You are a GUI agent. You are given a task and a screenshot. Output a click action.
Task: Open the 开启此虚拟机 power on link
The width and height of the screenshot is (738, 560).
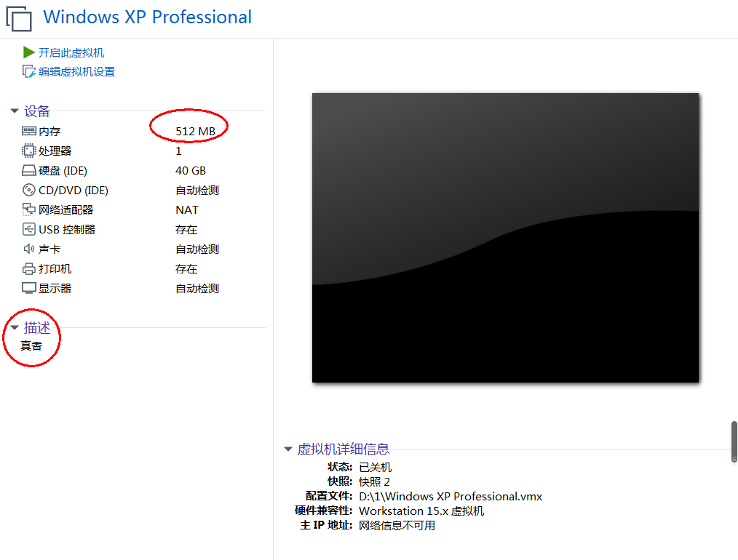point(71,53)
